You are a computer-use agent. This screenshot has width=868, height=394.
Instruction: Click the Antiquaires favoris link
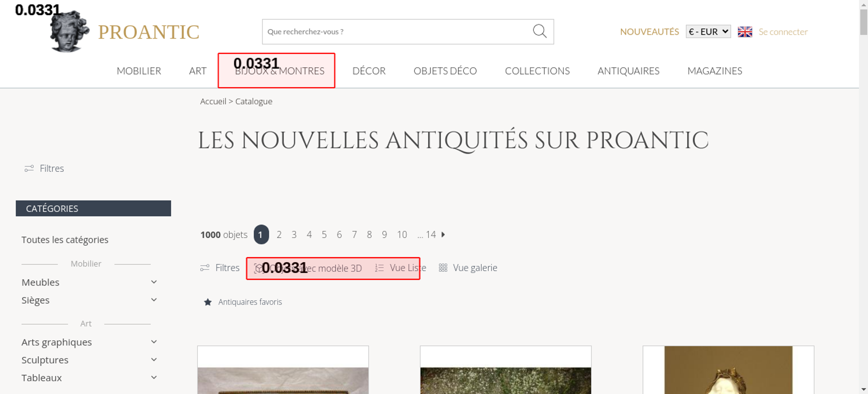tap(250, 302)
